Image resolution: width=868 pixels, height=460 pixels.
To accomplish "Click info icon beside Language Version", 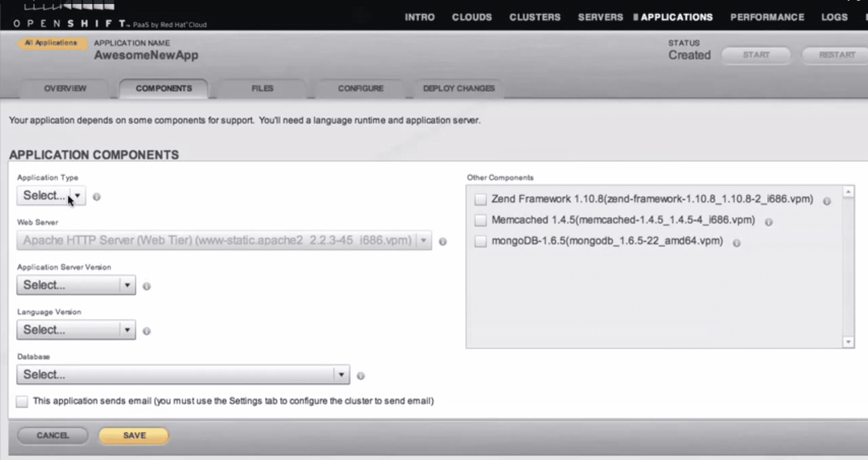I will click(146, 331).
